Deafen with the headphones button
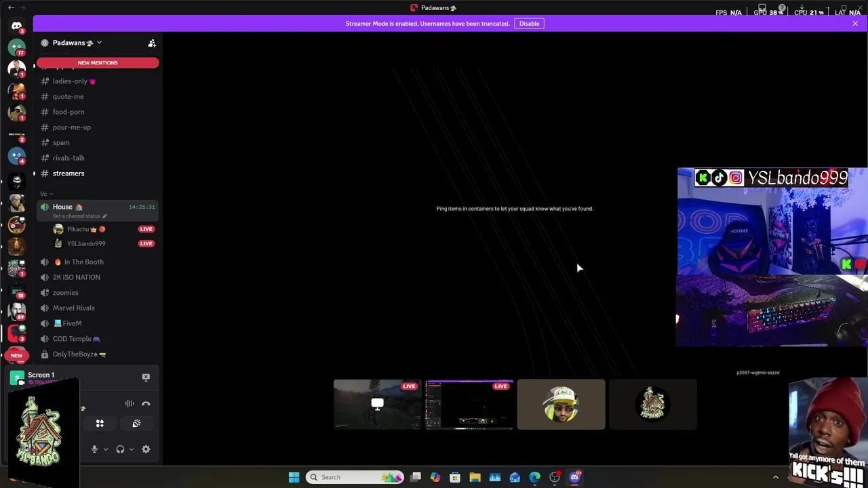Viewport: 868px width, 488px height. 120,449
